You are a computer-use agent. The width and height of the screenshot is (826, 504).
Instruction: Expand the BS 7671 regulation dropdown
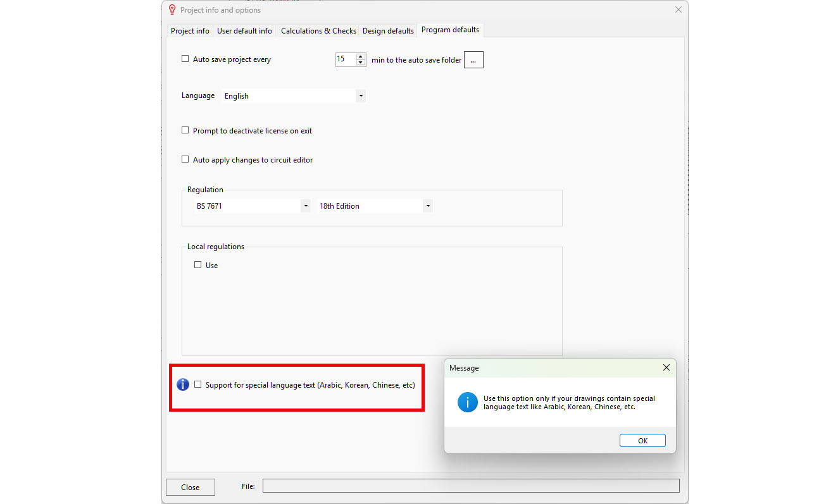(306, 206)
